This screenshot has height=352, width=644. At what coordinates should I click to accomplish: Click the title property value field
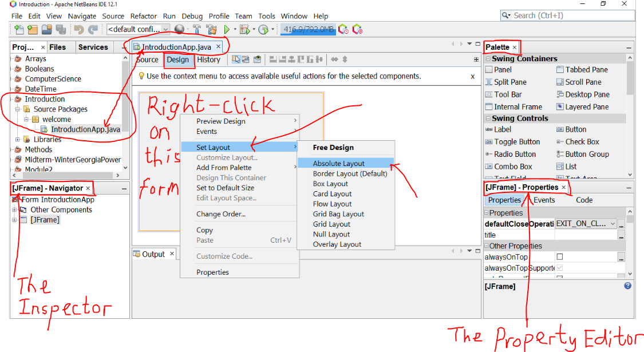point(586,235)
